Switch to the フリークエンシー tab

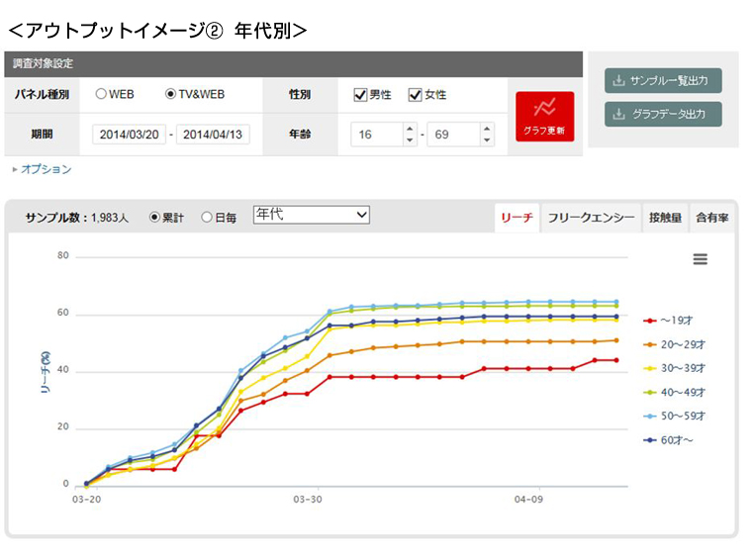(x=591, y=217)
